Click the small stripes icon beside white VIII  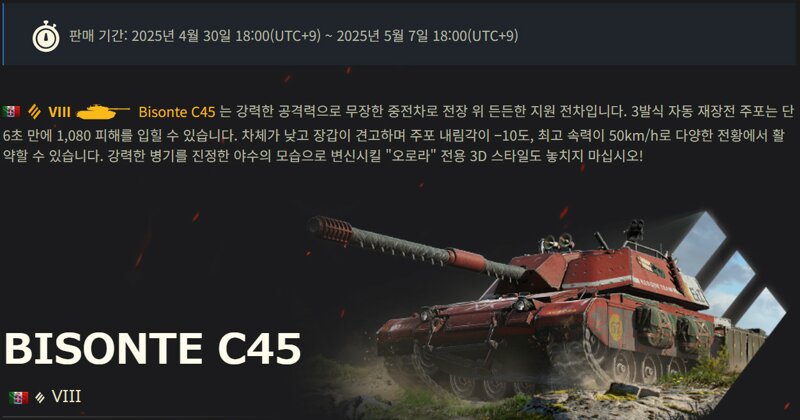(x=40, y=398)
